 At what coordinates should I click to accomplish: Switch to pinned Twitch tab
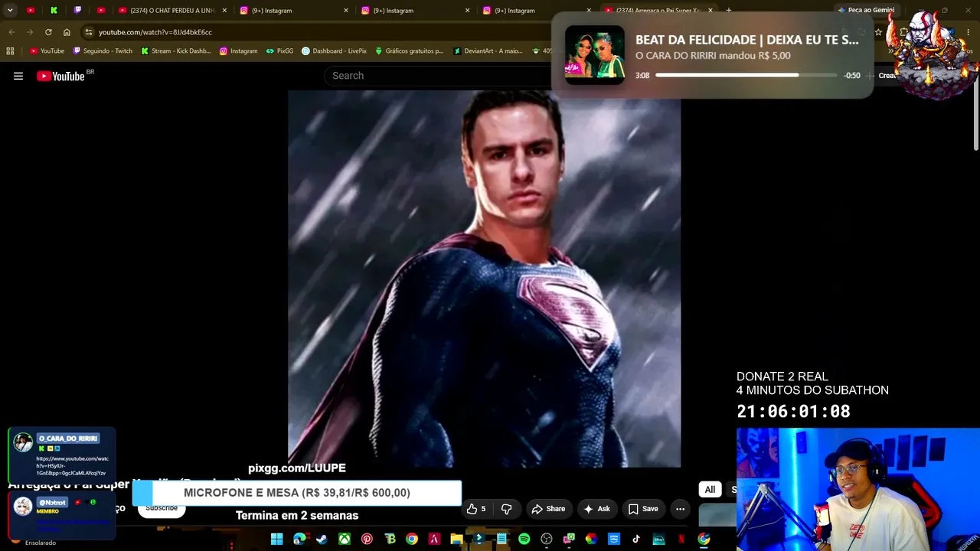click(x=77, y=11)
